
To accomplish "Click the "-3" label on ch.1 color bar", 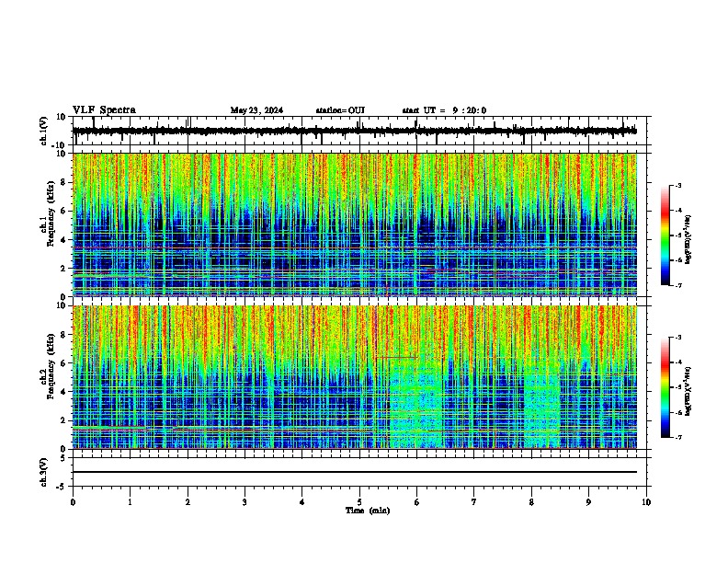I will click(x=677, y=186).
